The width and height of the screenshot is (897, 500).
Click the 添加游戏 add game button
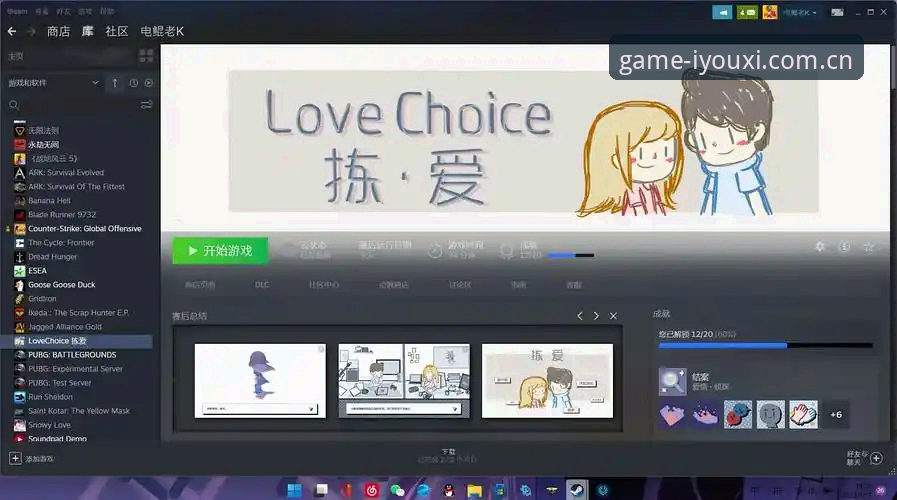32,459
